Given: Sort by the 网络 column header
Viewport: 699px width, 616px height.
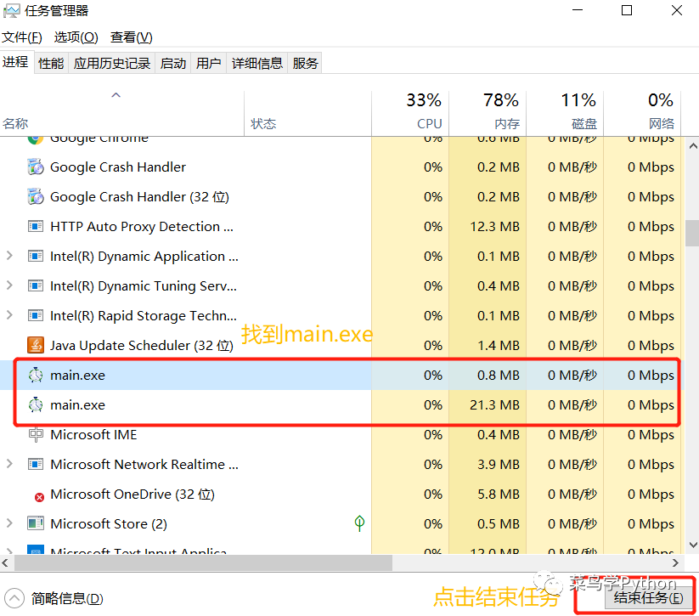Looking at the screenshot, I should [x=642, y=114].
